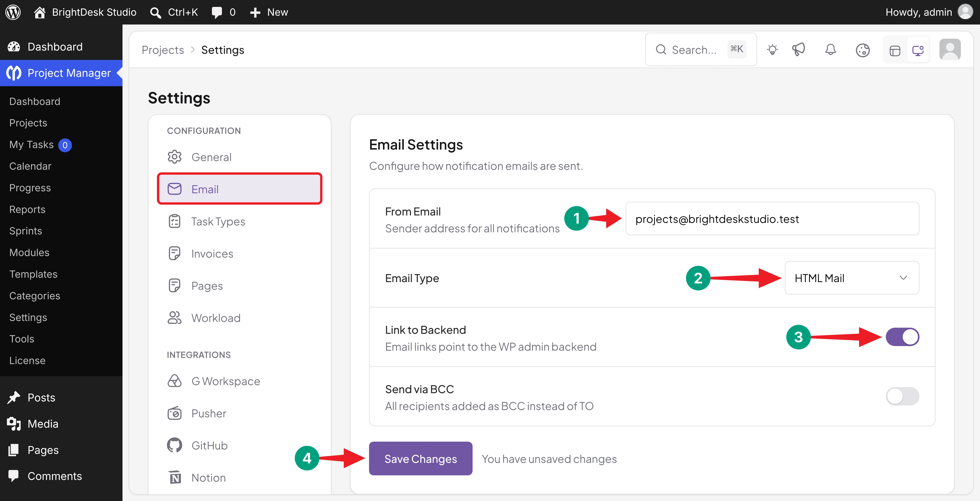Click the Search field in header

point(701,49)
